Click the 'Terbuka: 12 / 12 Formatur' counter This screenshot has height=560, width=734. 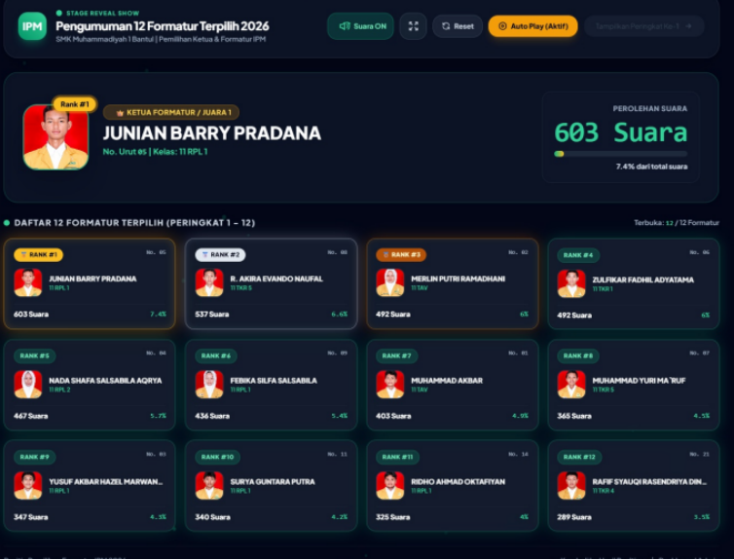pyautogui.click(x=677, y=223)
